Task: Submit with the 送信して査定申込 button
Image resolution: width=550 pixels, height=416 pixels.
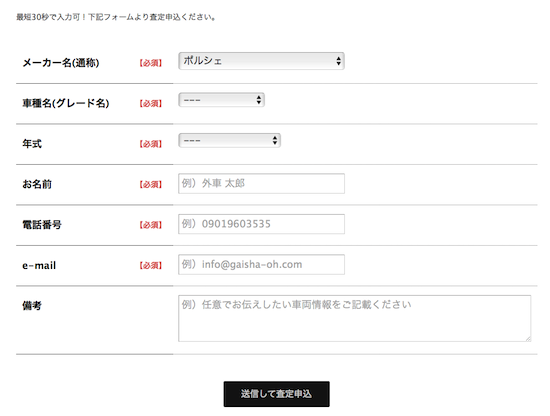Action: click(x=276, y=394)
